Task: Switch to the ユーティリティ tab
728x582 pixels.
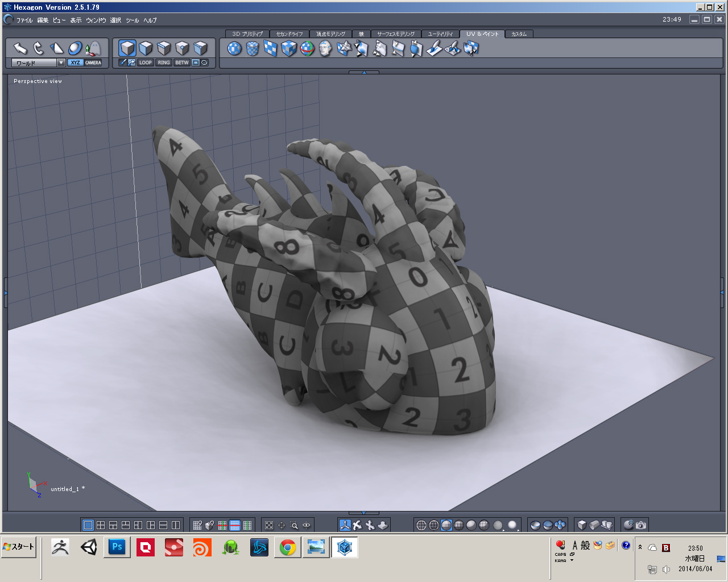Action: (440, 34)
